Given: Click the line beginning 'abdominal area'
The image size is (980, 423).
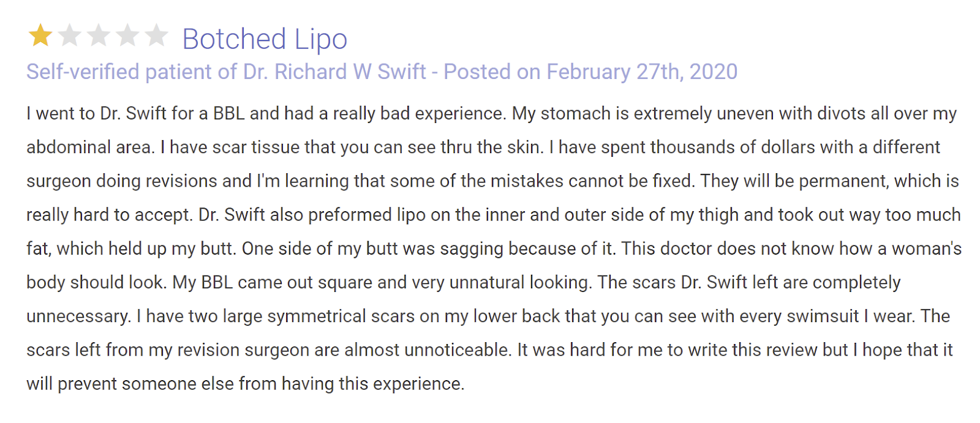Looking at the screenshot, I should click(x=483, y=148).
